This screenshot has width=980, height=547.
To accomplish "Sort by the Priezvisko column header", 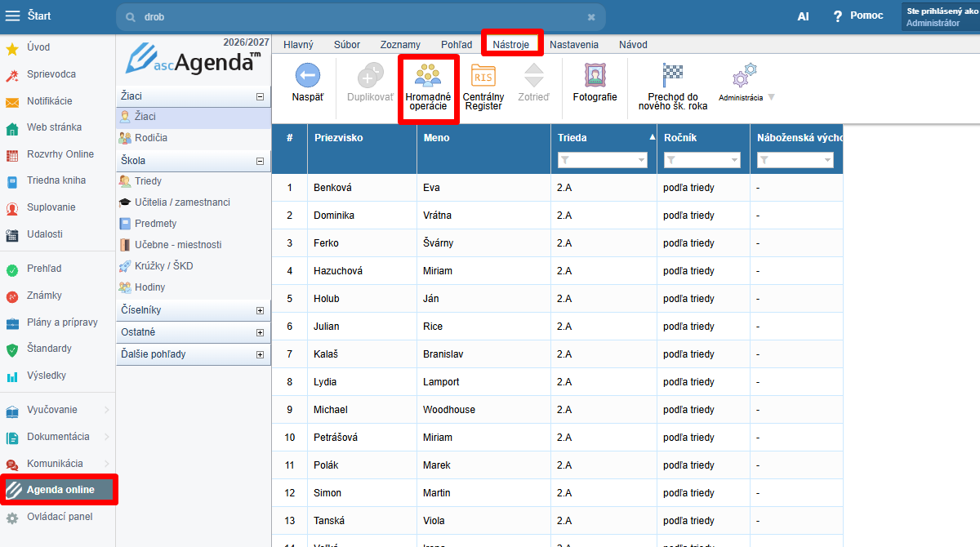I will (x=338, y=138).
